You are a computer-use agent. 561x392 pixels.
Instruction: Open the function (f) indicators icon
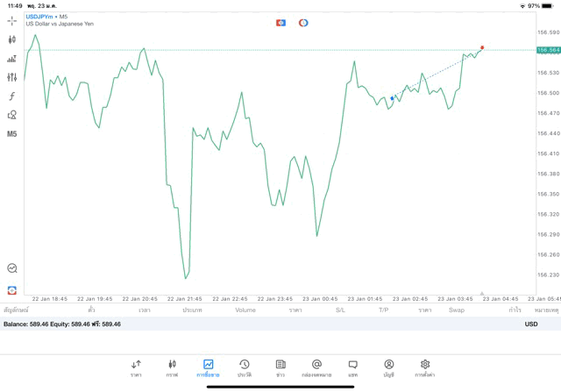point(11,96)
